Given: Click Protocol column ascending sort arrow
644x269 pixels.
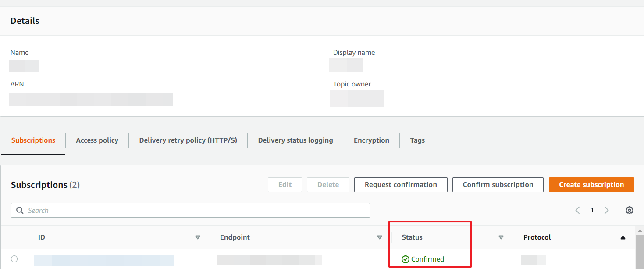Looking at the screenshot, I should [623, 237].
